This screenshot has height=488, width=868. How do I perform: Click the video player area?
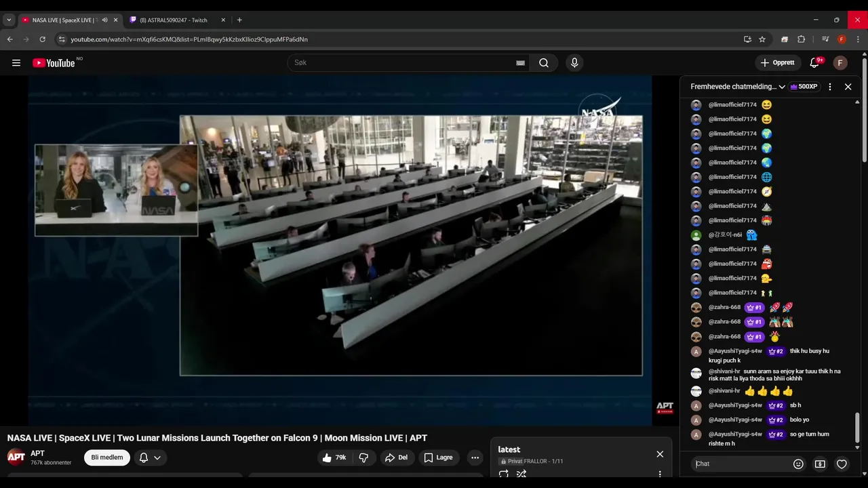point(340,250)
